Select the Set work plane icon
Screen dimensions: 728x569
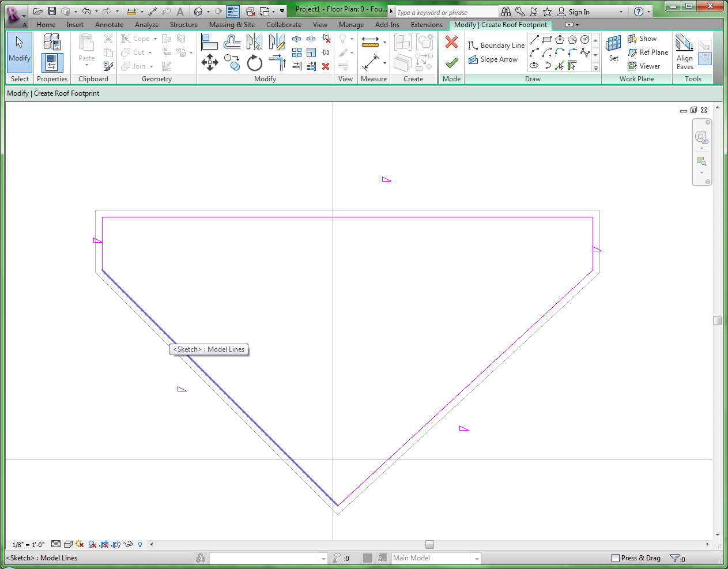click(x=614, y=48)
